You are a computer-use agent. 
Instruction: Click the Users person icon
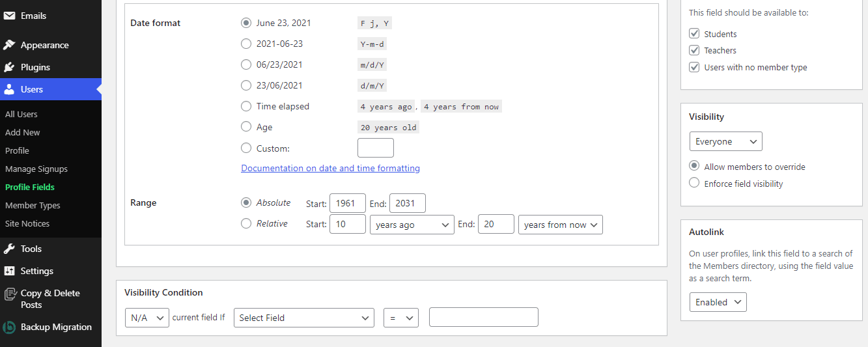10,89
